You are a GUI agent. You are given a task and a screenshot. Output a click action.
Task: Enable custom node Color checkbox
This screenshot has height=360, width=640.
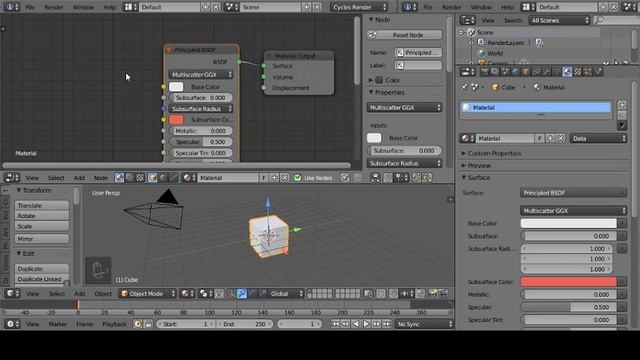coord(379,80)
